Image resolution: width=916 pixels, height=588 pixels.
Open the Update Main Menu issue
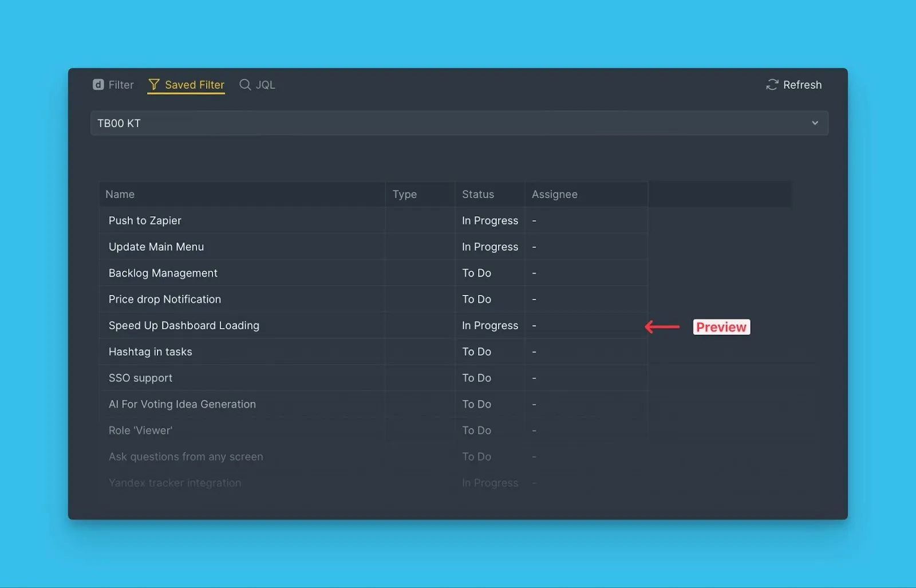click(x=156, y=247)
